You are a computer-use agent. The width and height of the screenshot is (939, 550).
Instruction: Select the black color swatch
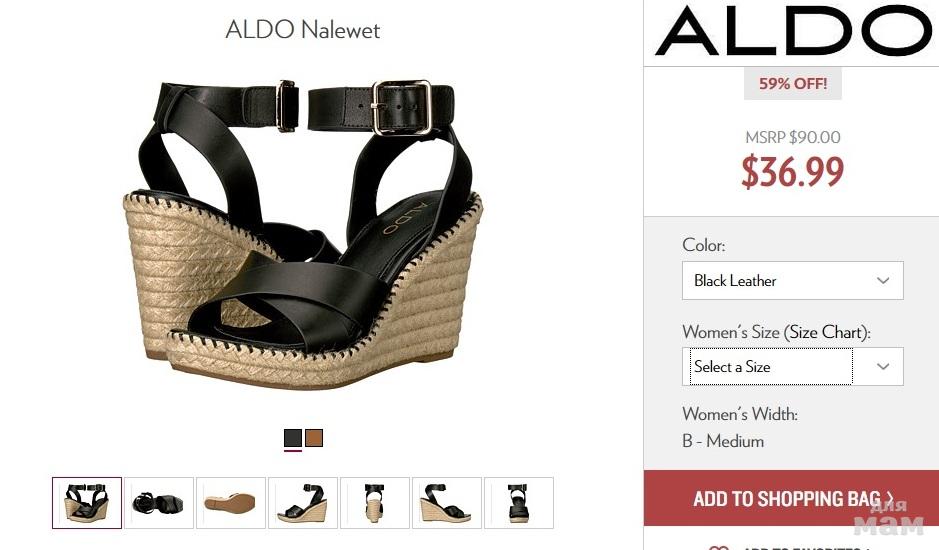point(292,438)
